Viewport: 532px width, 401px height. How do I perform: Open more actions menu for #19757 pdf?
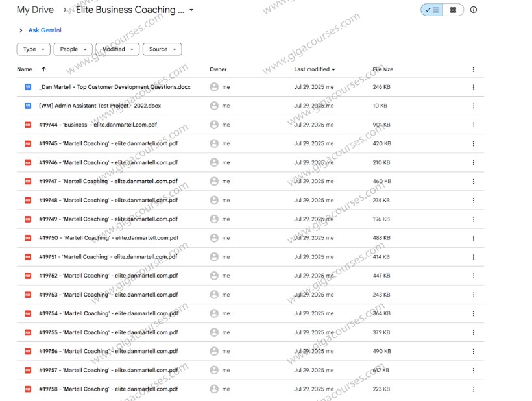(474, 371)
